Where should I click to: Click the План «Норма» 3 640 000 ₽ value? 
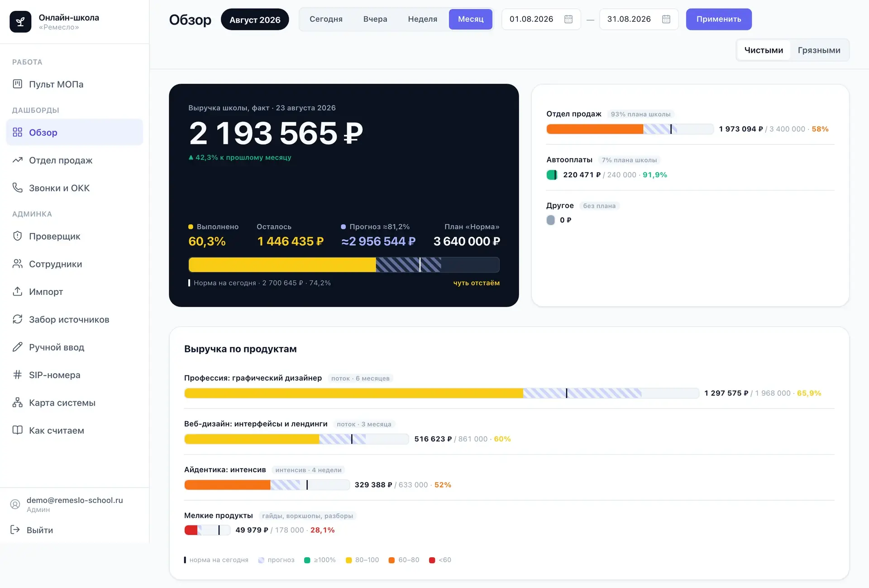[467, 241]
